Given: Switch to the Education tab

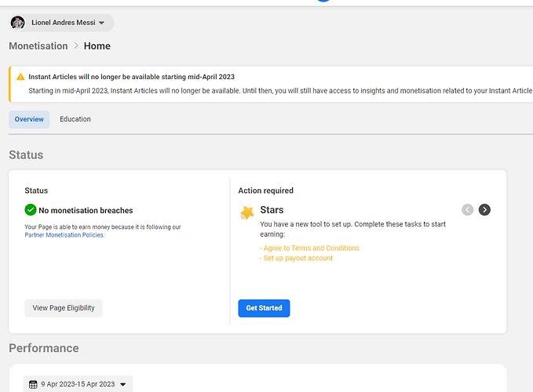Looking at the screenshot, I should click(x=75, y=119).
